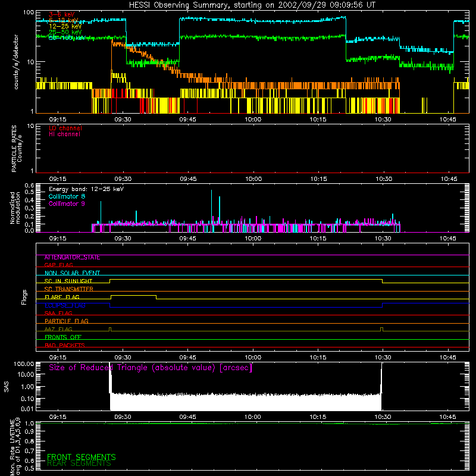The height and width of the screenshot is (476, 476).
Task: Select the 3-6 keV legend label
Action: tap(62, 14)
